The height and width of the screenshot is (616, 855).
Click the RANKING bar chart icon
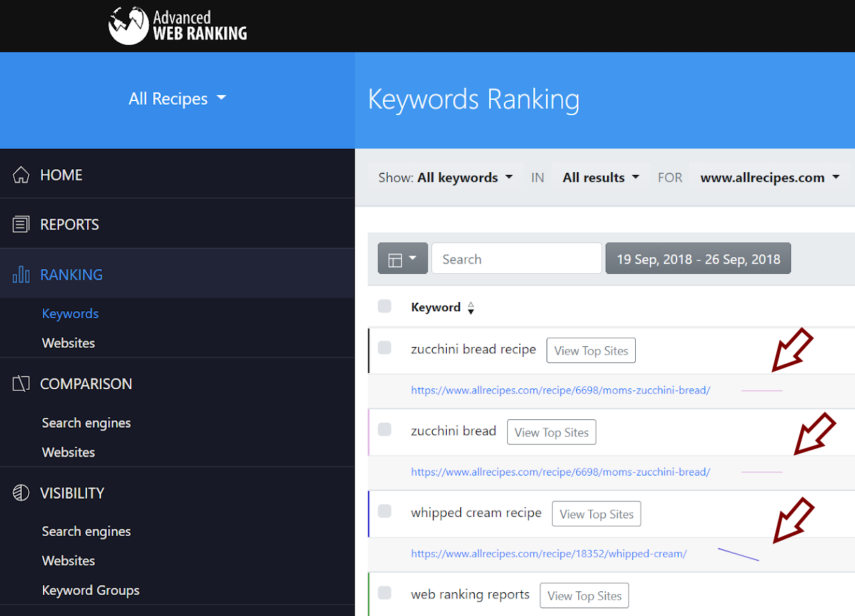[x=21, y=275]
